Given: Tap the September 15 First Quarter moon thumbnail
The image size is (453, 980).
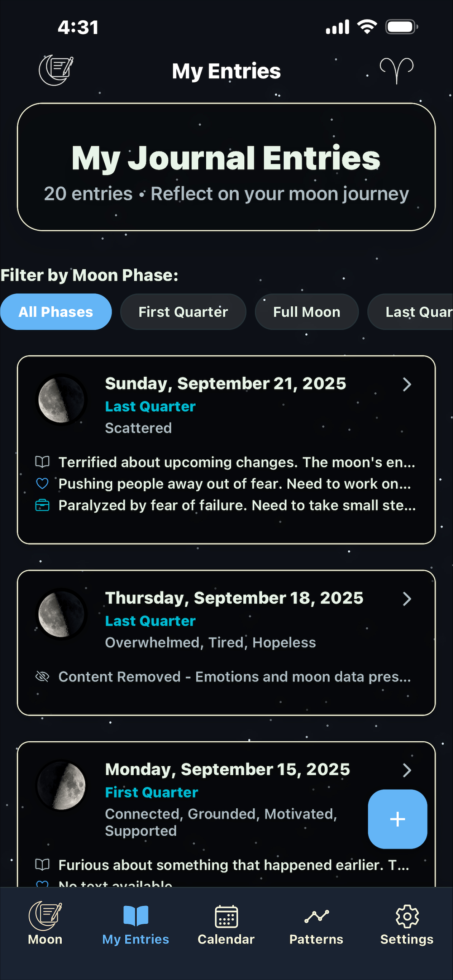Looking at the screenshot, I should [61, 785].
